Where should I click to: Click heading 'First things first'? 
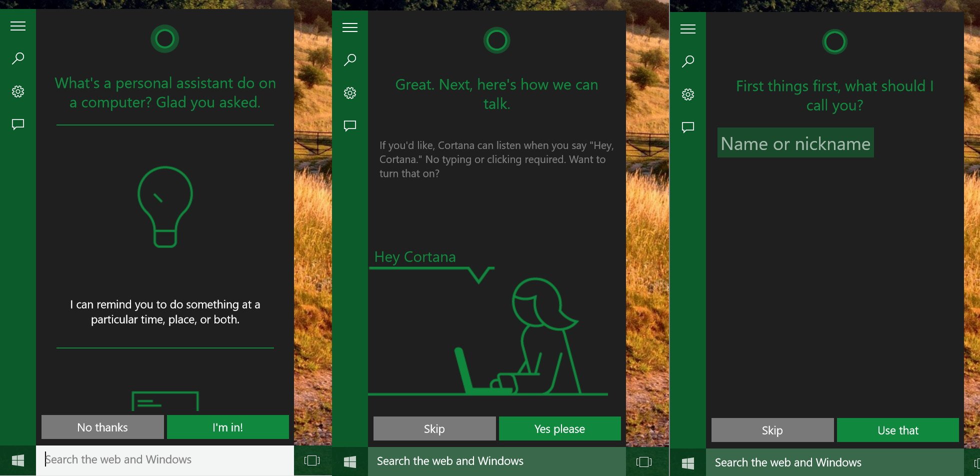click(x=834, y=95)
